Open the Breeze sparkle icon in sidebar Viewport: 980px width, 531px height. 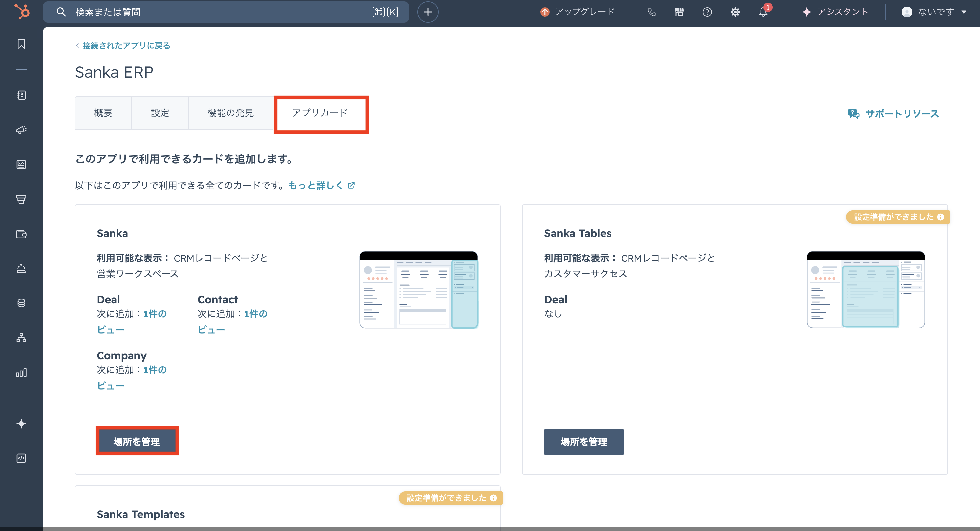click(x=21, y=423)
